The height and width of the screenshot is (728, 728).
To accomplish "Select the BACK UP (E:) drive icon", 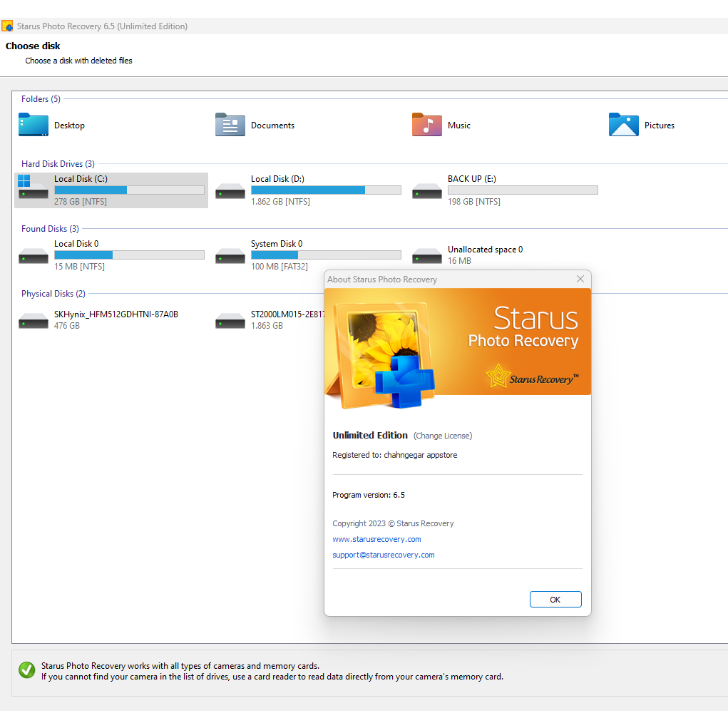I will click(x=427, y=190).
